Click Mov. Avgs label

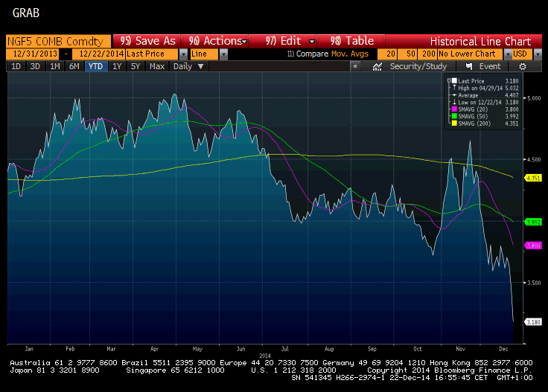(350, 54)
